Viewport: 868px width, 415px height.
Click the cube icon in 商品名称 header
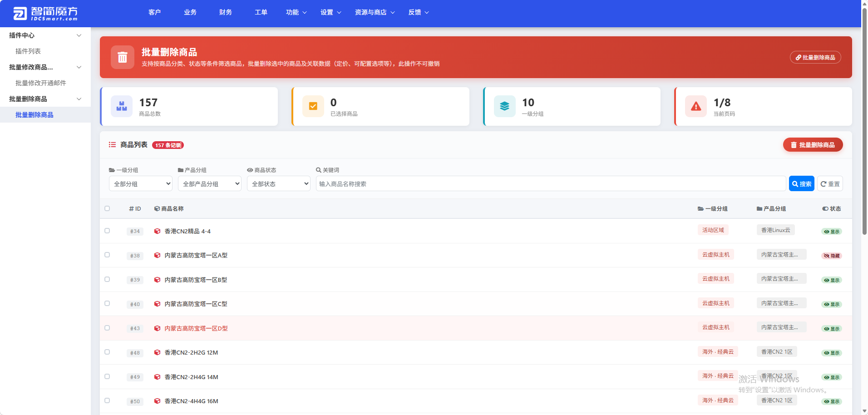point(157,209)
